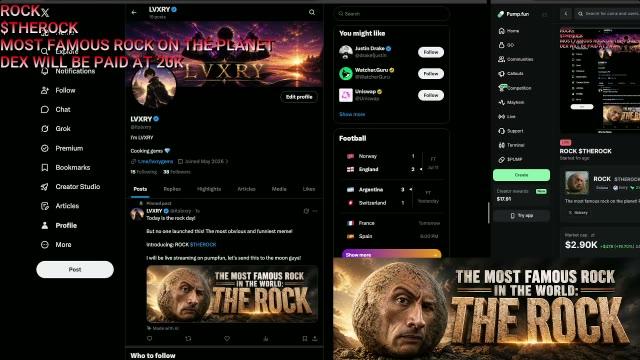Click the profile search magnifier icon

[312, 13]
